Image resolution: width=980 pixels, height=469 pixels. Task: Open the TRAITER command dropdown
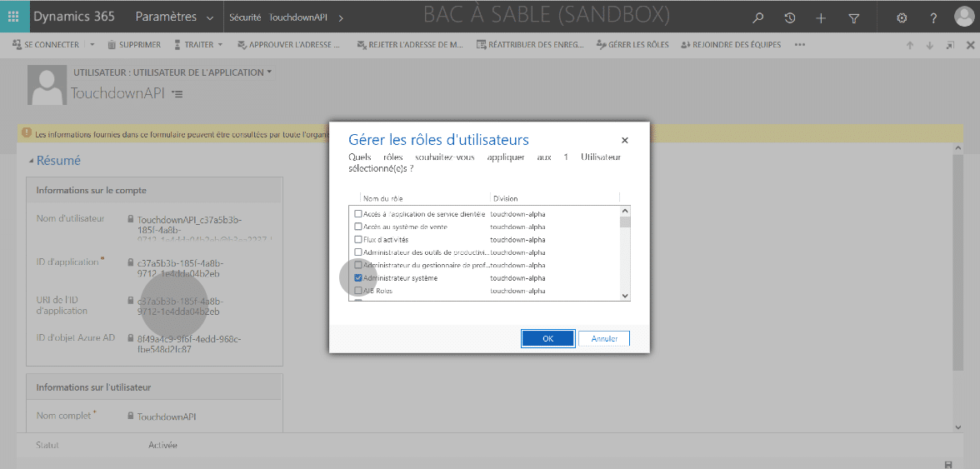198,44
